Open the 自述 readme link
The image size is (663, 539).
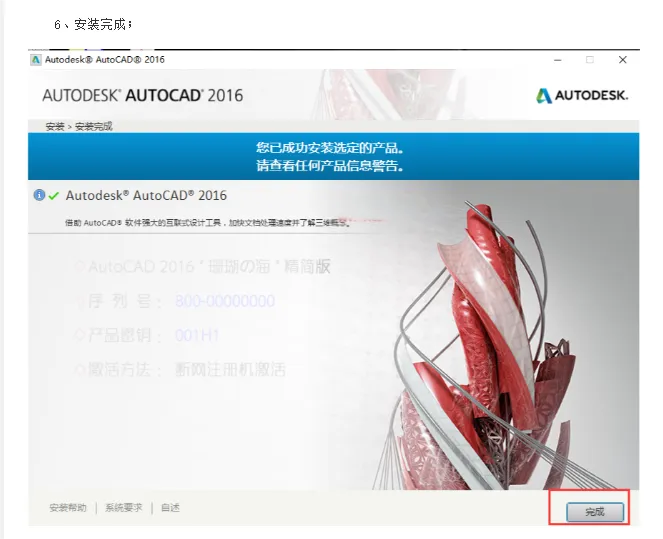(170, 507)
